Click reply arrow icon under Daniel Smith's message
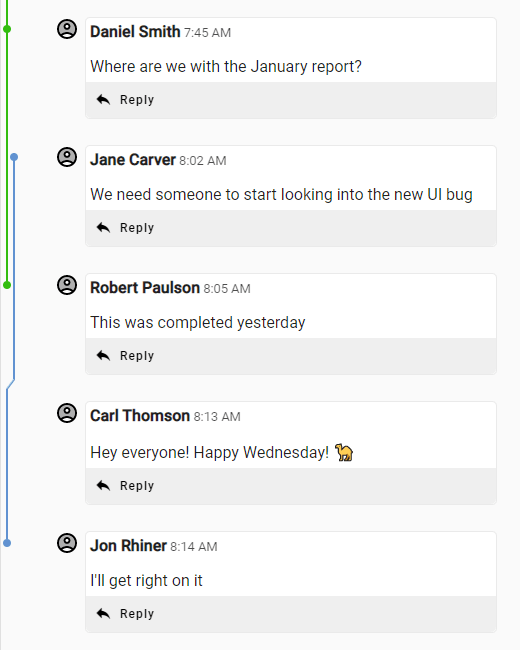The height and width of the screenshot is (650, 520). click(103, 99)
